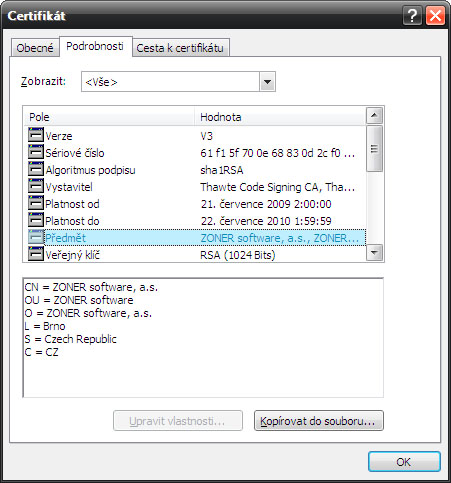Click the icon beside Veřejný klíč
Screen dimensions: 451x483
(x=36, y=254)
